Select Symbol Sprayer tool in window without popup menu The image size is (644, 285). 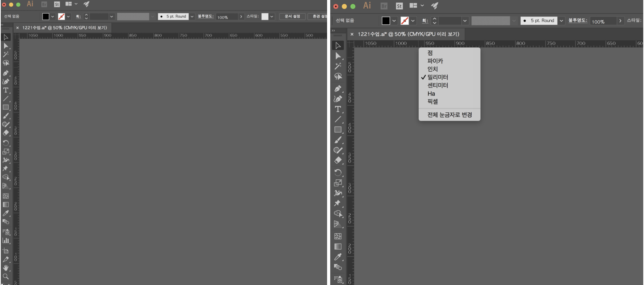coord(6,232)
